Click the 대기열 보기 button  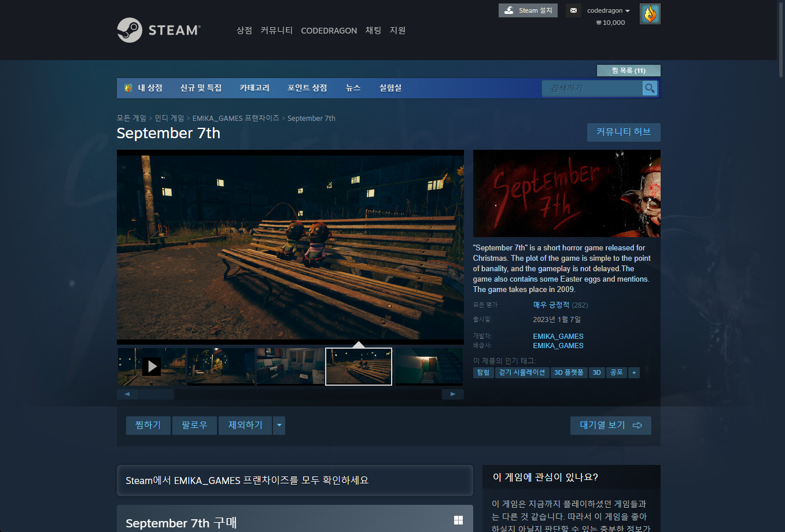[x=611, y=426]
